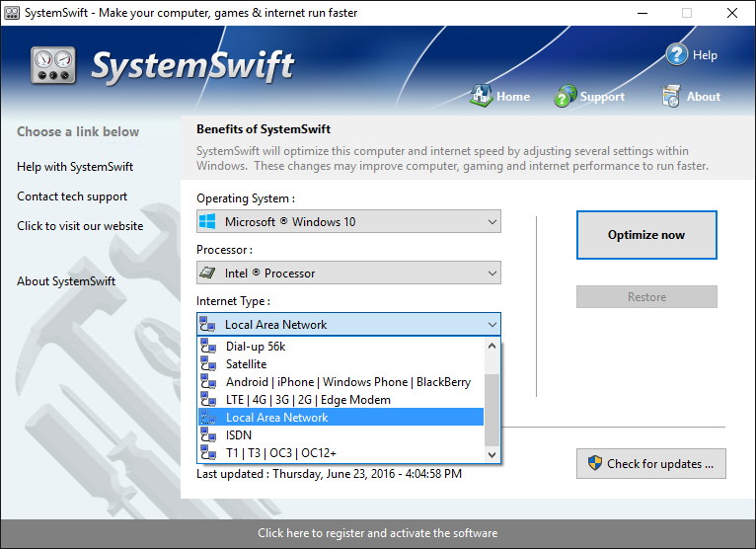The image size is (756, 549).
Task: Click the Support globe icon
Action: [x=565, y=96]
